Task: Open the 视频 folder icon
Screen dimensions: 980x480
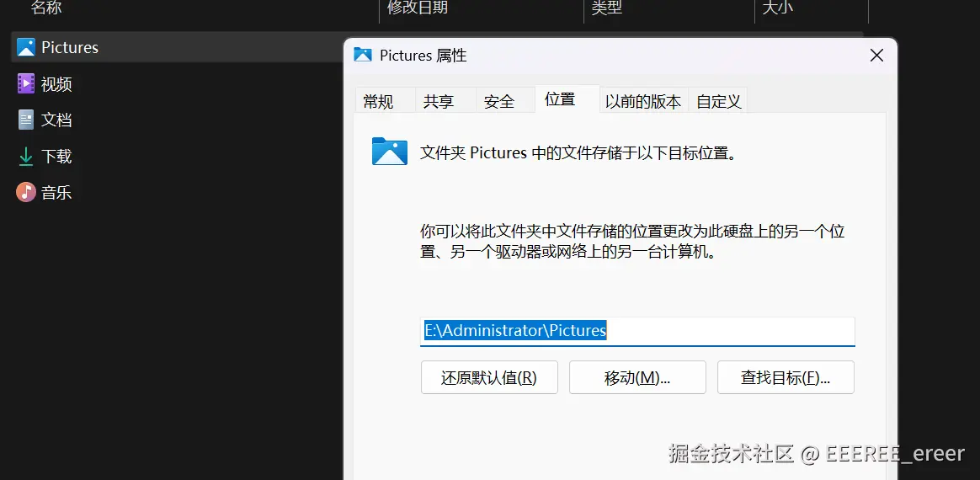Action: point(25,83)
